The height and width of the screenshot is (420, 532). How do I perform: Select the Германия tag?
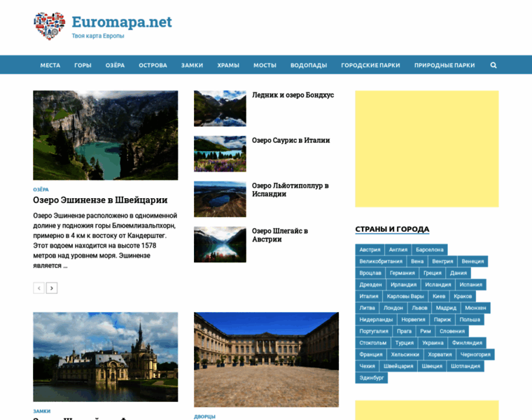click(402, 273)
